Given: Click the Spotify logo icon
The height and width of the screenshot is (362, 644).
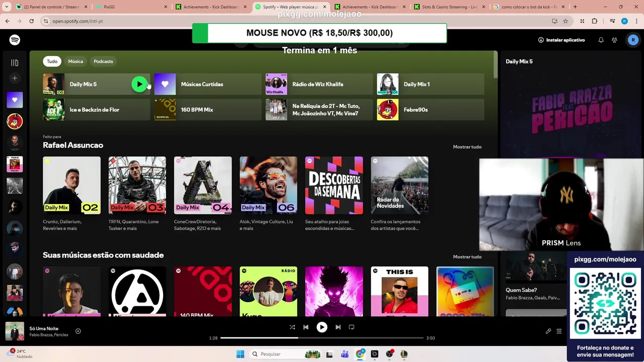Looking at the screenshot, I should [x=15, y=40].
